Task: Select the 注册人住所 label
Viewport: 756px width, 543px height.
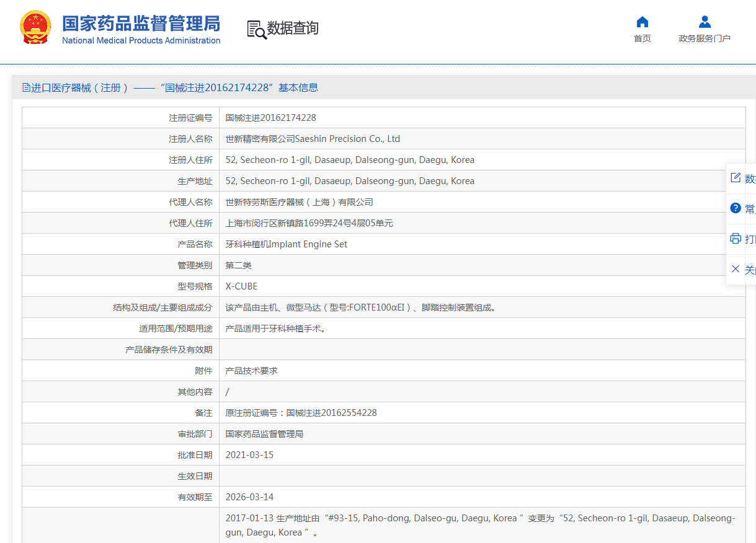Action: 190,160
